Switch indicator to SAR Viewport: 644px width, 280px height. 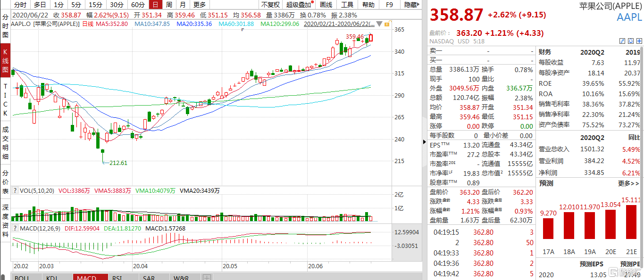[x=154, y=277]
